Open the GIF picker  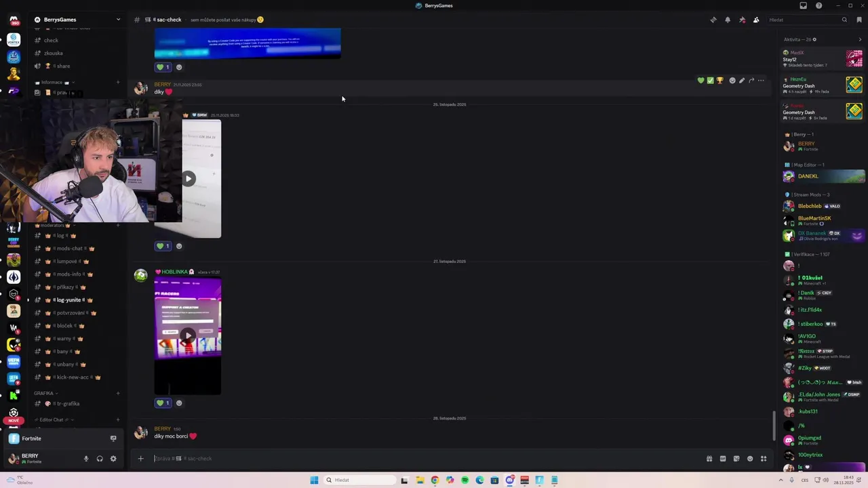click(723, 459)
